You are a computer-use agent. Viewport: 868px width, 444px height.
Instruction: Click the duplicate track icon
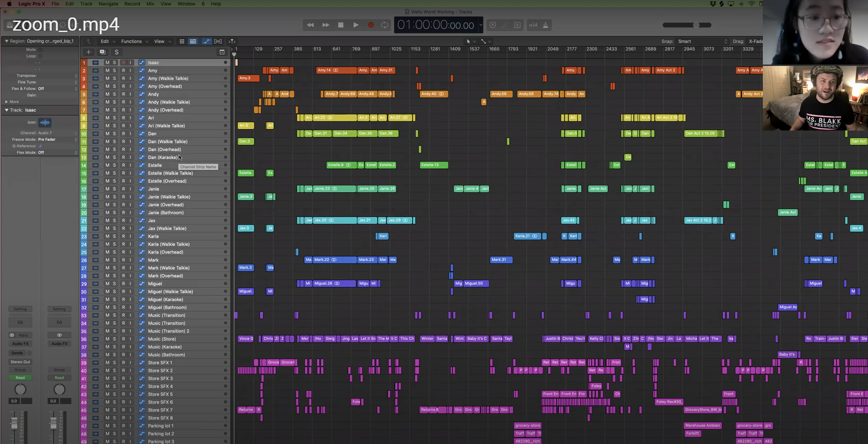tap(102, 52)
